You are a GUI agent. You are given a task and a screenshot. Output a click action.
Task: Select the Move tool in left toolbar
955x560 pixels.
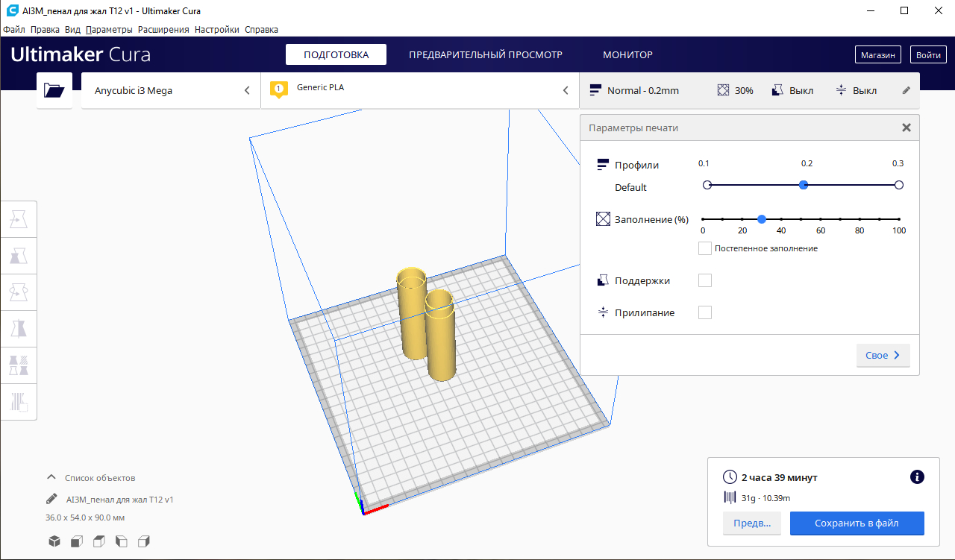pyautogui.click(x=19, y=219)
